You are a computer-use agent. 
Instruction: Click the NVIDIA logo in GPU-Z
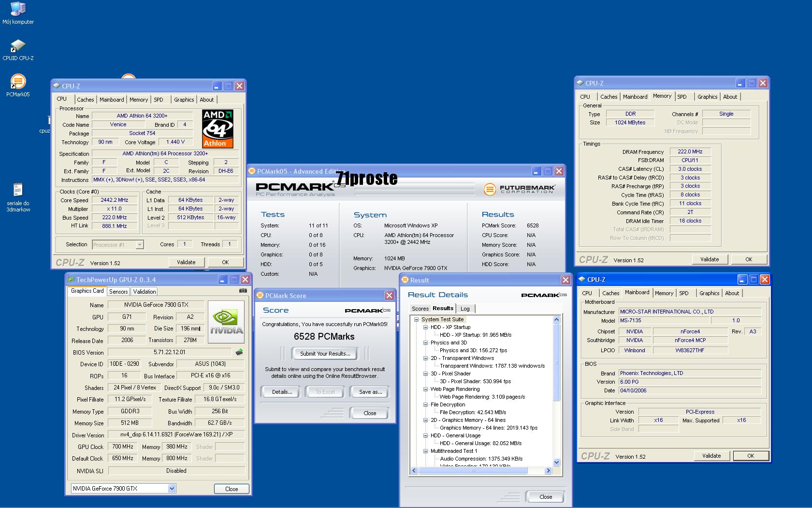point(226,322)
